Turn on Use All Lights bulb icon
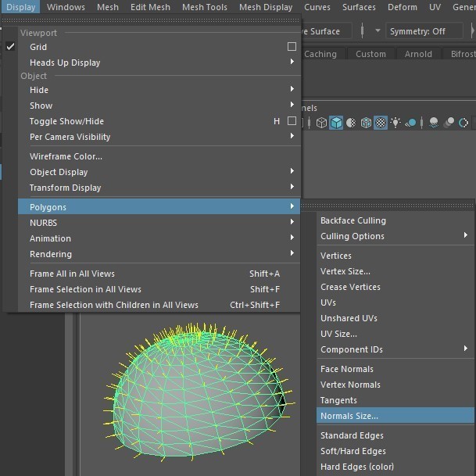The width and height of the screenshot is (476, 476). [x=396, y=123]
